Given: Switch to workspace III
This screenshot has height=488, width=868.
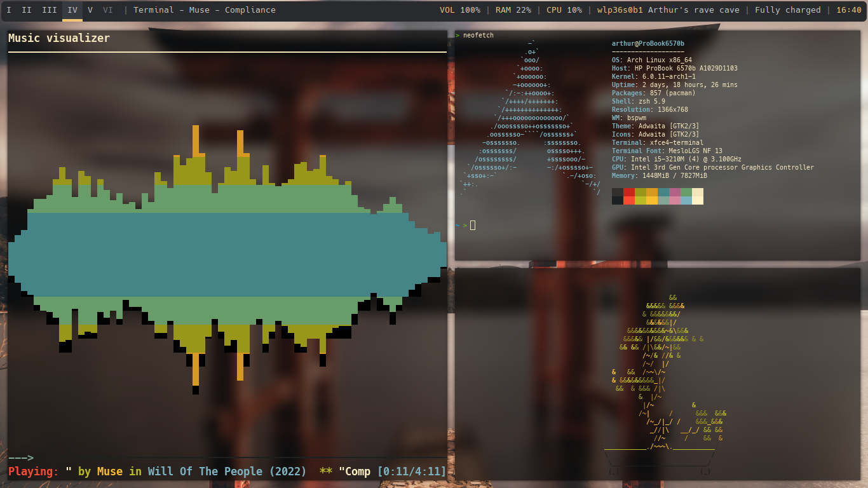Looking at the screenshot, I should point(50,10).
